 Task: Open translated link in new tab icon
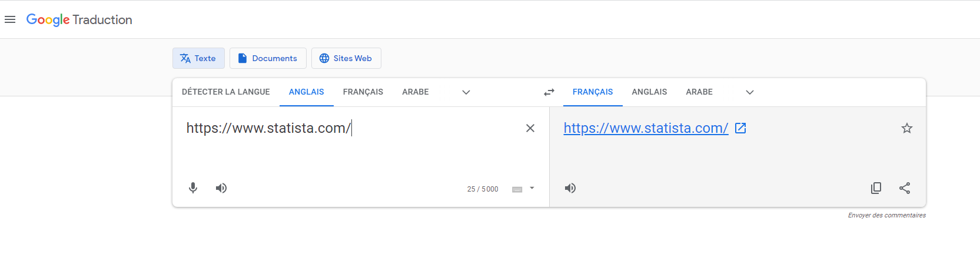point(740,128)
